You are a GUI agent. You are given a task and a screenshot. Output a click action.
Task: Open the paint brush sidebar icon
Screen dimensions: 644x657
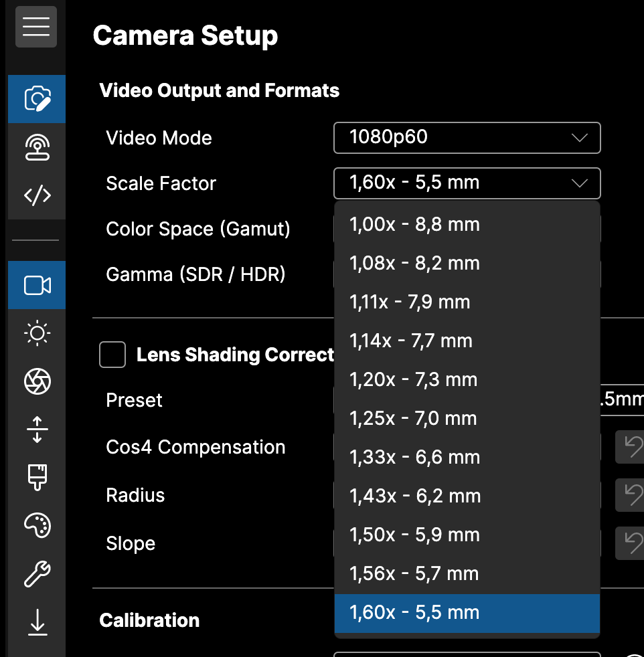(x=37, y=478)
